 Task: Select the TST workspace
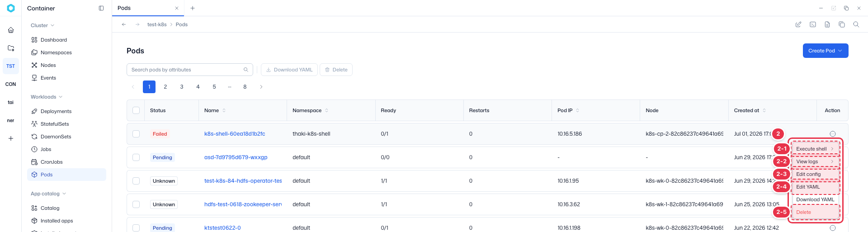pyautogui.click(x=11, y=66)
